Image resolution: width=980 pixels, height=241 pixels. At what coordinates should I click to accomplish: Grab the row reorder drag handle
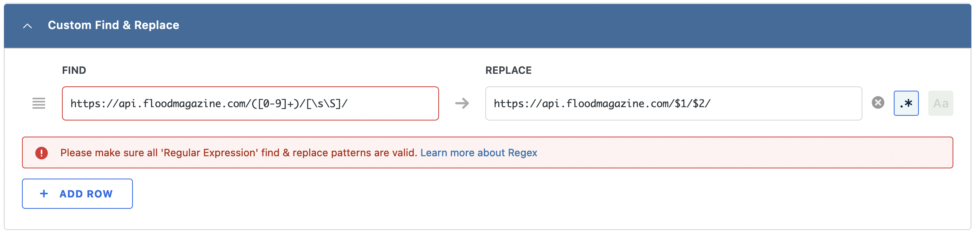tap(39, 103)
